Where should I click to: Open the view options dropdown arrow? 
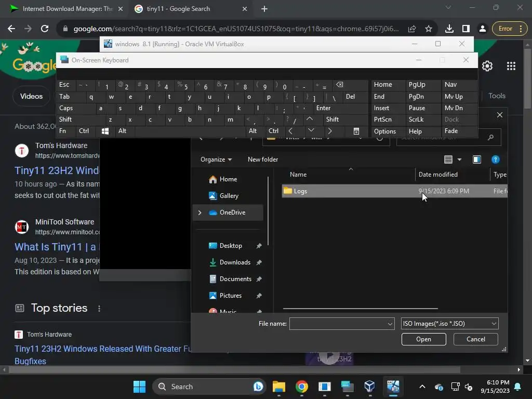[x=459, y=159]
